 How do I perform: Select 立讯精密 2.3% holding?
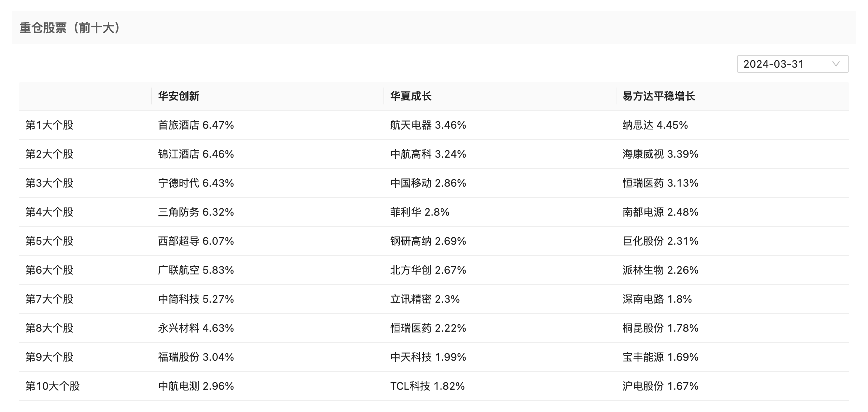pos(425,299)
